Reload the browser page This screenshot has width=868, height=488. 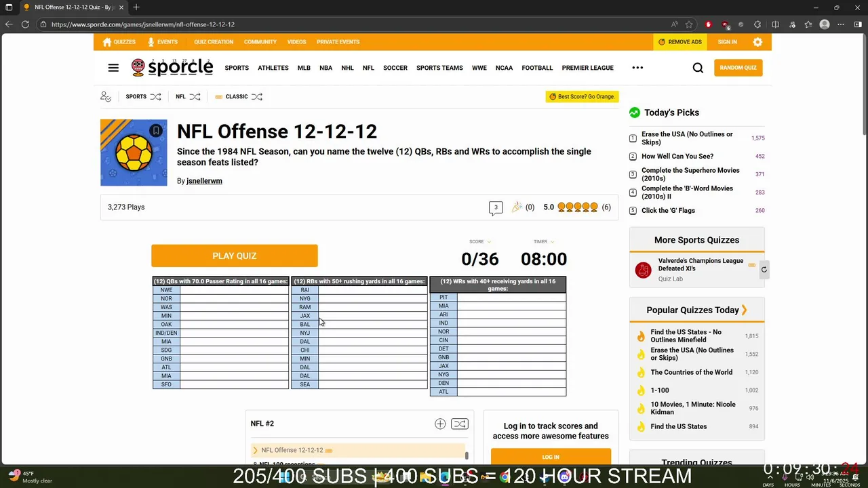point(25,24)
